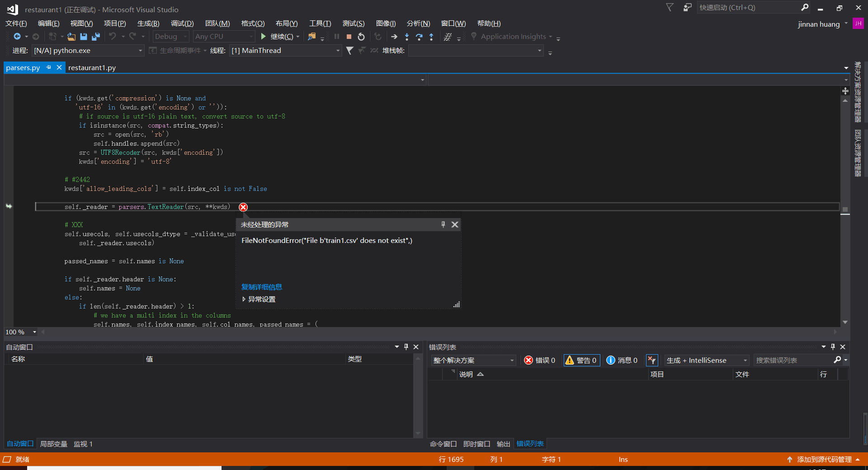This screenshot has height=470, width=868.
Task: Toggle the 警告 0 warnings filter
Action: point(581,360)
